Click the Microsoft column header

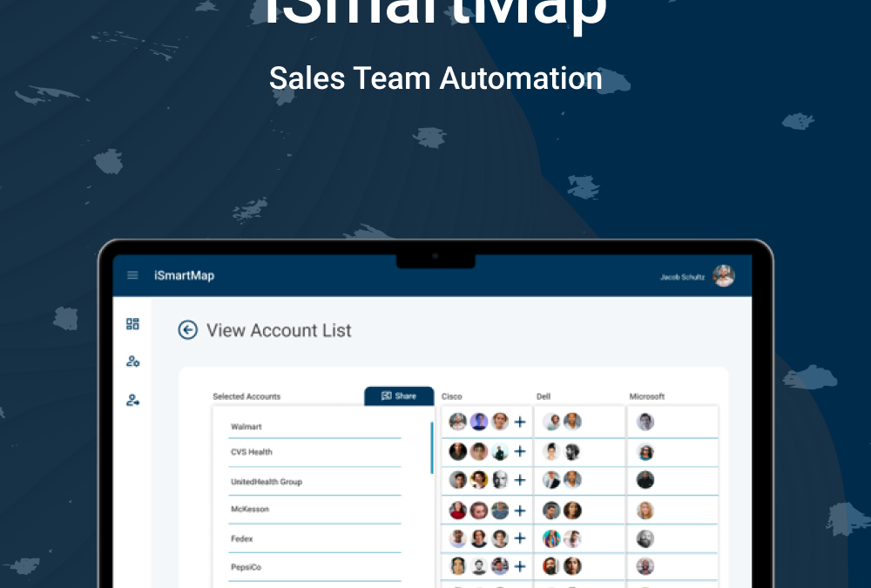pyautogui.click(x=646, y=396)
